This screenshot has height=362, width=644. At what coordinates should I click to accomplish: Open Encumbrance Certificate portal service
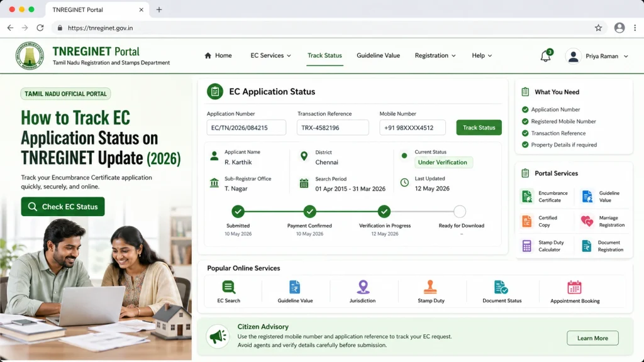pos(545,197)
